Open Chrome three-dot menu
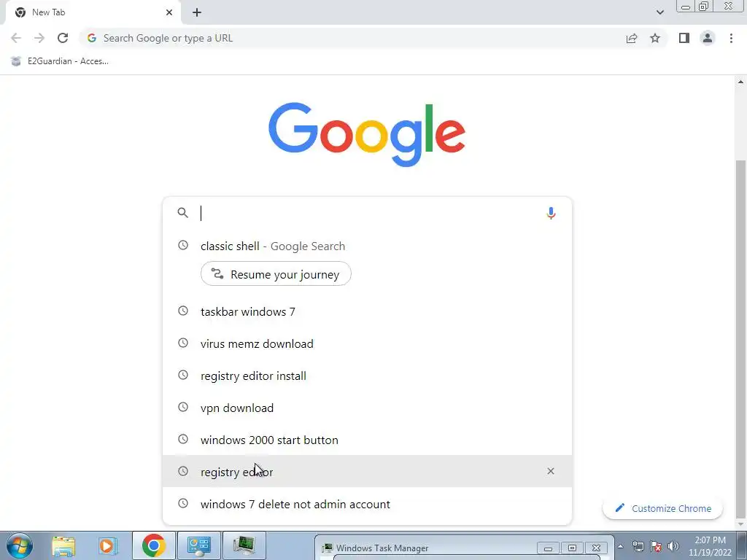This screenshot has width=747, height=560. pos(731,38)
